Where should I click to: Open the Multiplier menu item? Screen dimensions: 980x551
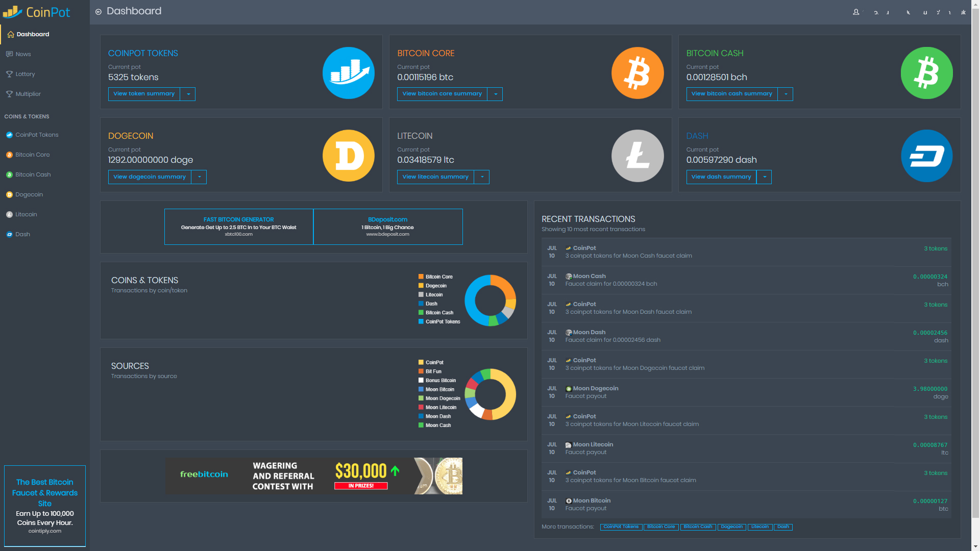pos(28,93)
